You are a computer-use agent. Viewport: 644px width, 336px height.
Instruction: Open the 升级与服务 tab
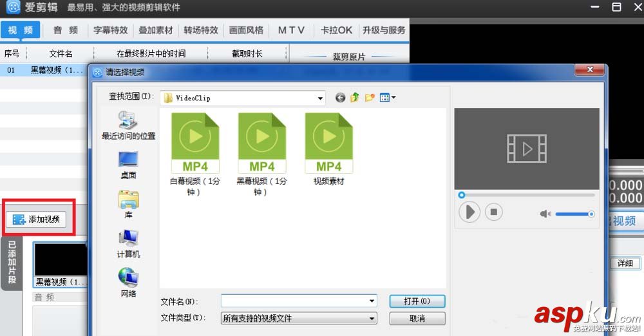(x=384, y=30)
